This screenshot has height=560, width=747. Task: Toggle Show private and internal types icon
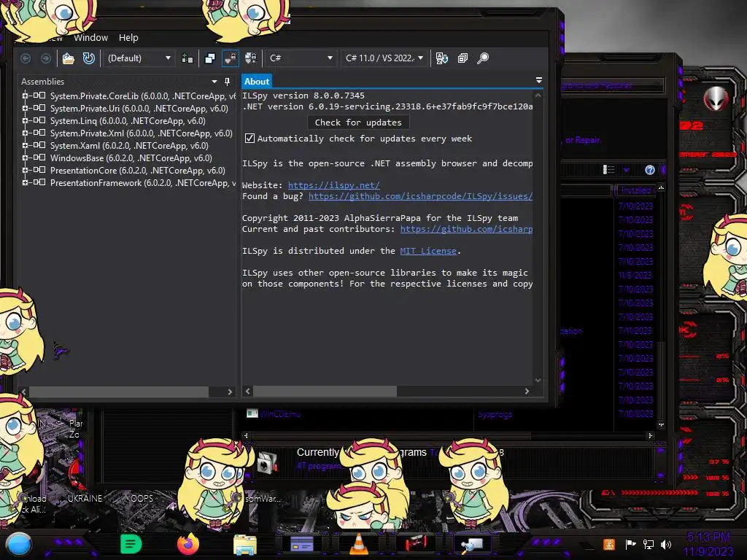[x=230, y=58]
